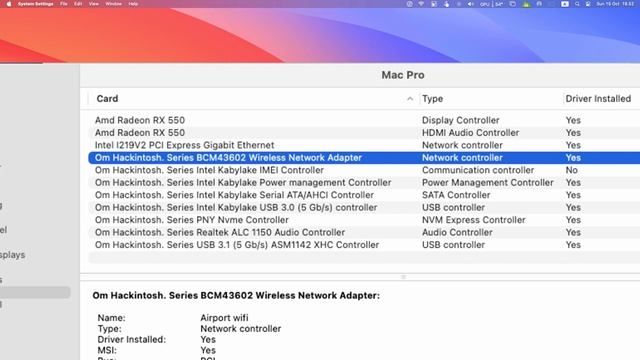Select the Kabylake USB 3.0 (5 Gb/s) controller row
Viewport: 640px width, 360px height.
pyautogui.click(x=364, y=207)
